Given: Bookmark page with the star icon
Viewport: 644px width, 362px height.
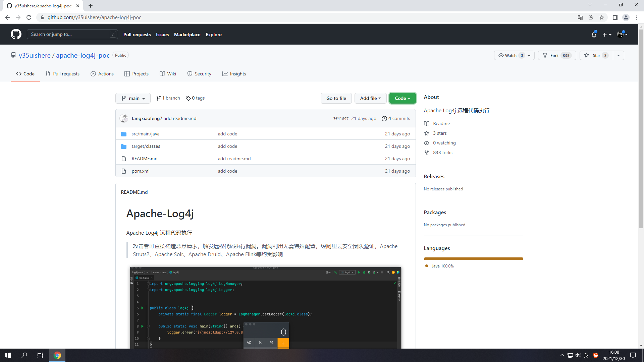Looking at the screenshot, I should pyautogui.click(x=602, y=17).
